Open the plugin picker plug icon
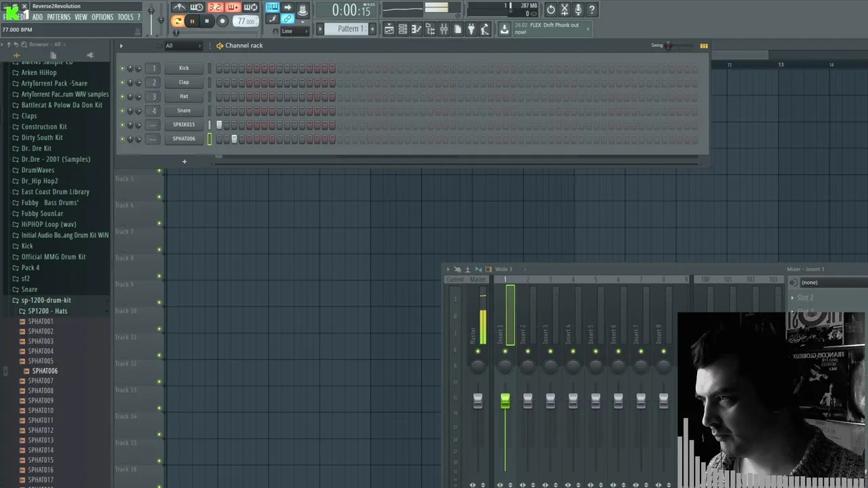 point(471,29)
